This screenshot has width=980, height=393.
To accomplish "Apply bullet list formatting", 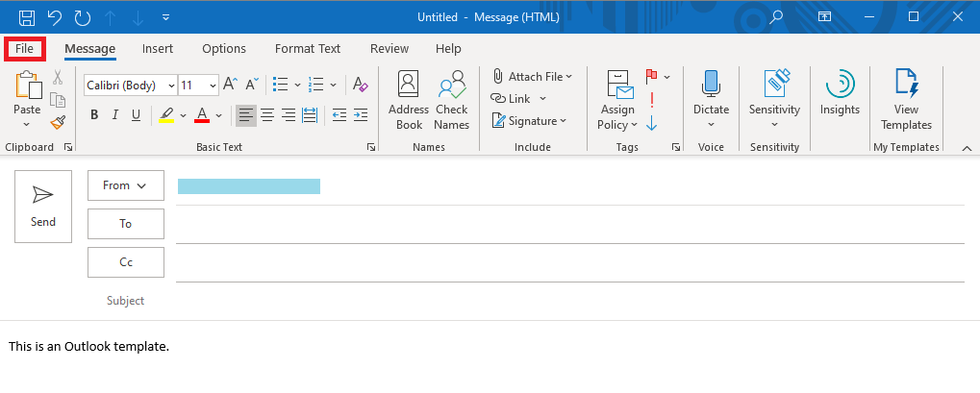I will pos(281,85).
